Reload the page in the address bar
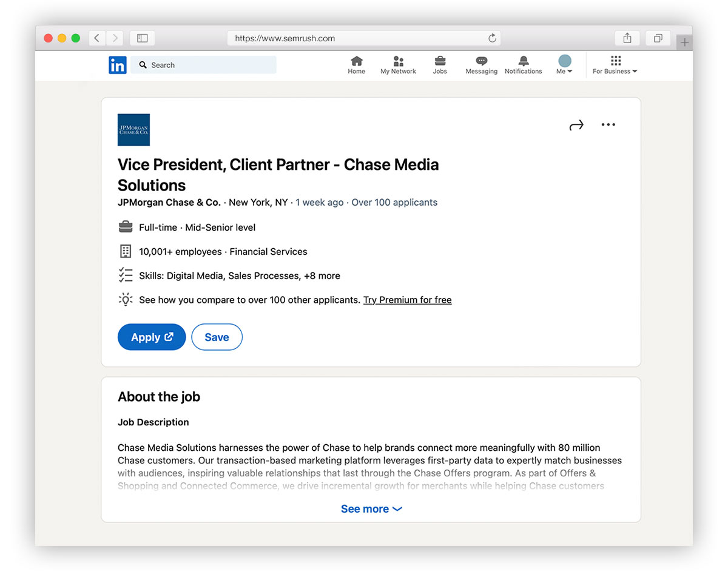Viewport: 728px width, 571px height. pyautogui.click(x=492, y=38)
